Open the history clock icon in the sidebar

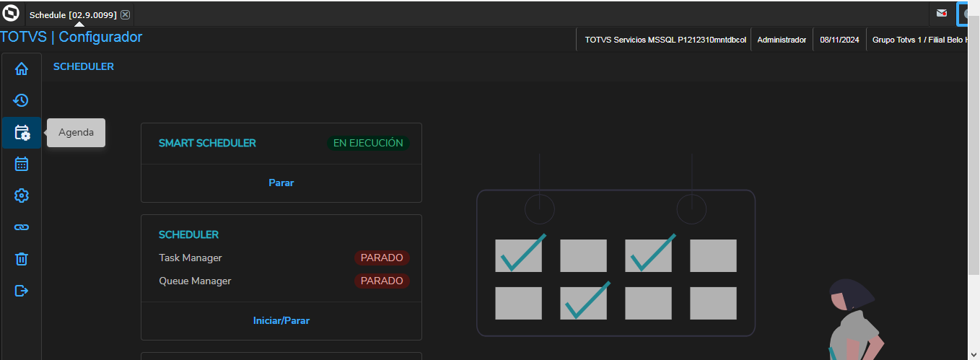click(22, 100)
